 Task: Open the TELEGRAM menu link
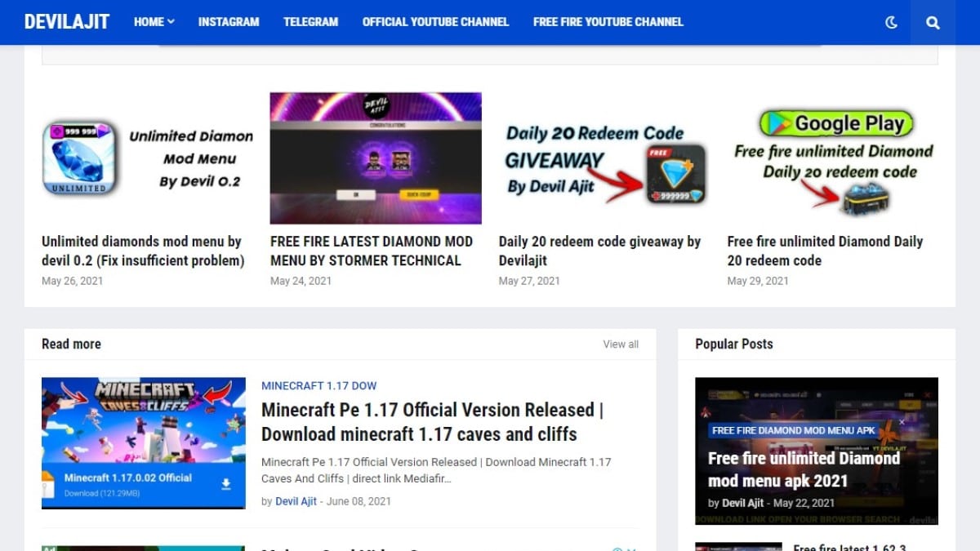click(310, 22)
